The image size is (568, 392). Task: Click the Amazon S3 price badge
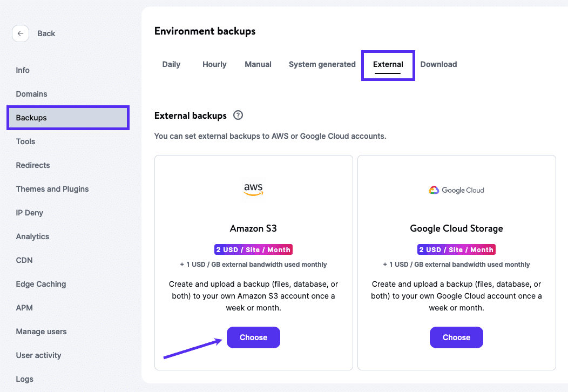click(x=253, y=249)
